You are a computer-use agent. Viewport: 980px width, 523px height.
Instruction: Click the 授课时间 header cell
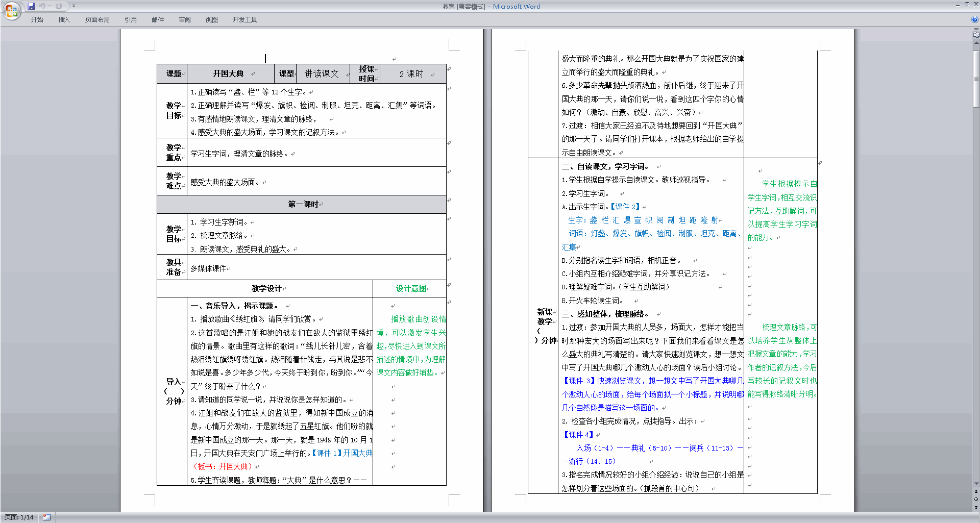click(366, 73)
